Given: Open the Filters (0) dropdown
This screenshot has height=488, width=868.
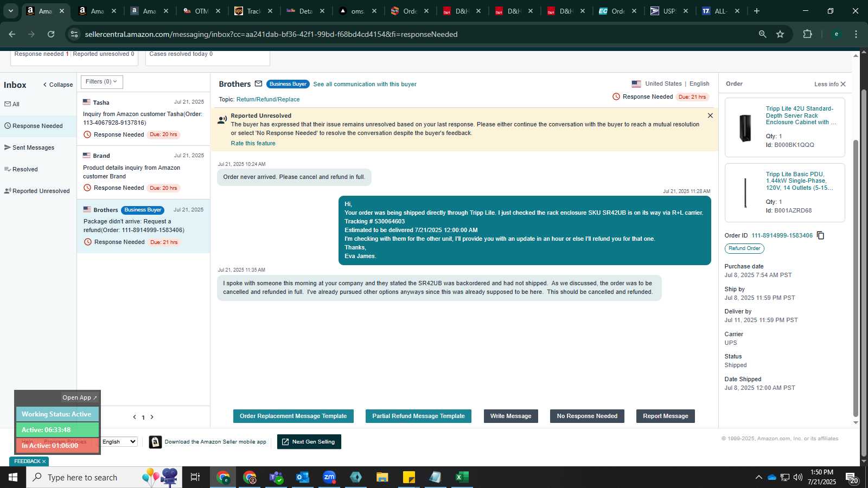Looking at the screenshot, I should [x=102, y=82].
